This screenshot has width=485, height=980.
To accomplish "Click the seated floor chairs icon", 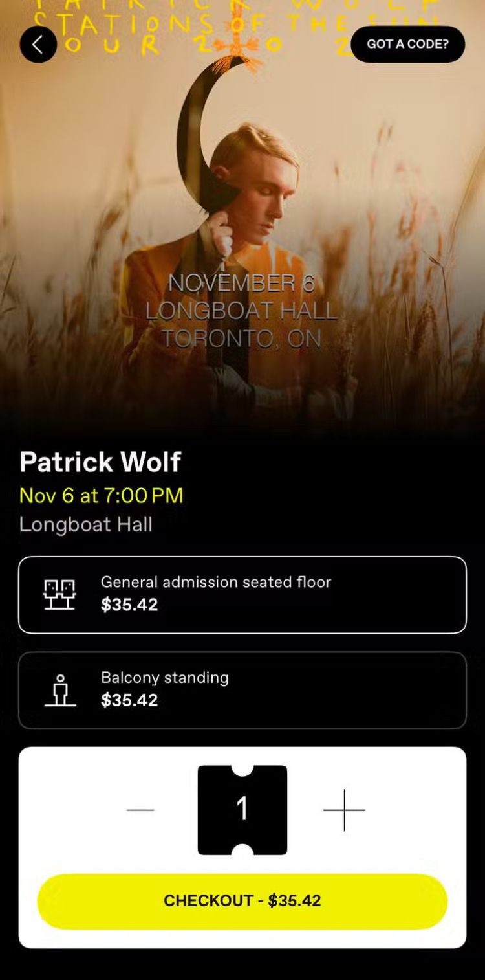I will 59,594.
